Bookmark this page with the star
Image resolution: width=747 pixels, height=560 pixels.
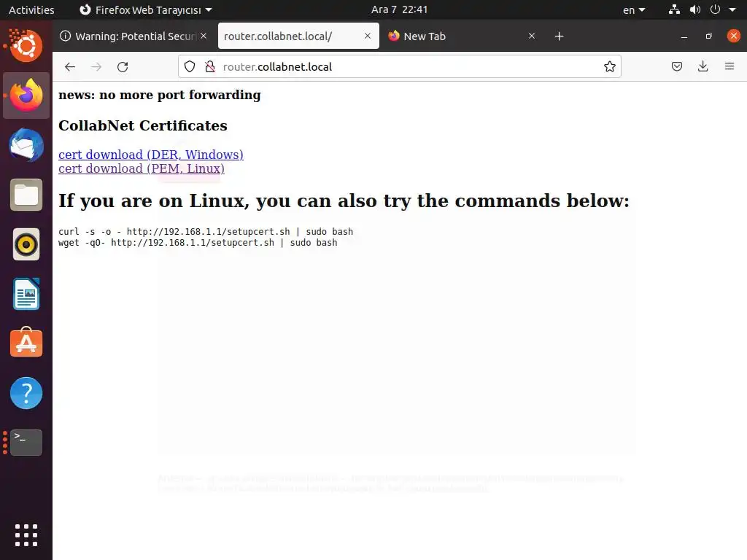(610, 66)
